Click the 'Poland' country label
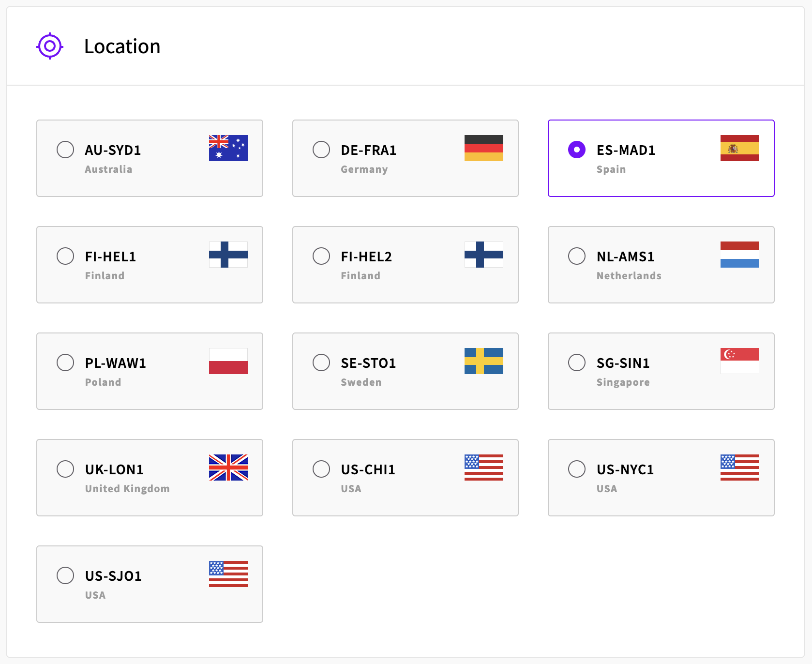 (x=103, y=382)
